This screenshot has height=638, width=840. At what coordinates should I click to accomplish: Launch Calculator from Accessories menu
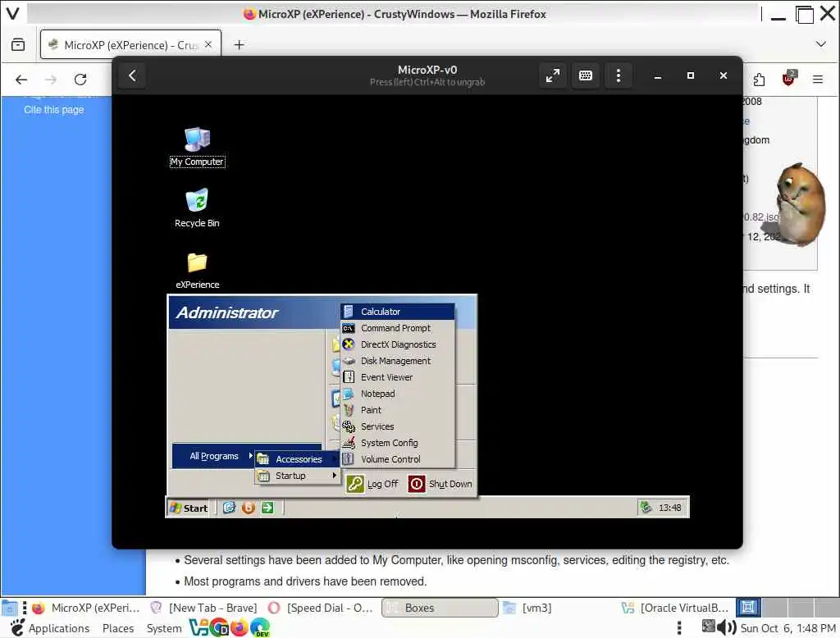pyautogui.click(x=398, y=312)
